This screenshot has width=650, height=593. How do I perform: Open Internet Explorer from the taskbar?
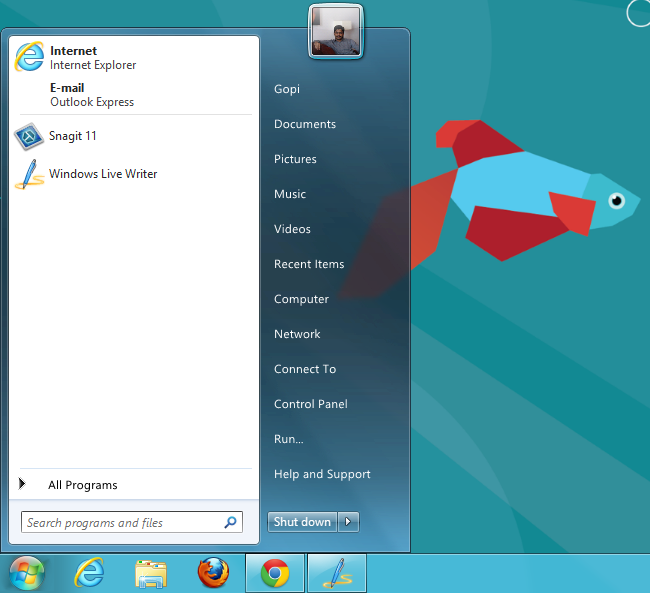point(90,573)
